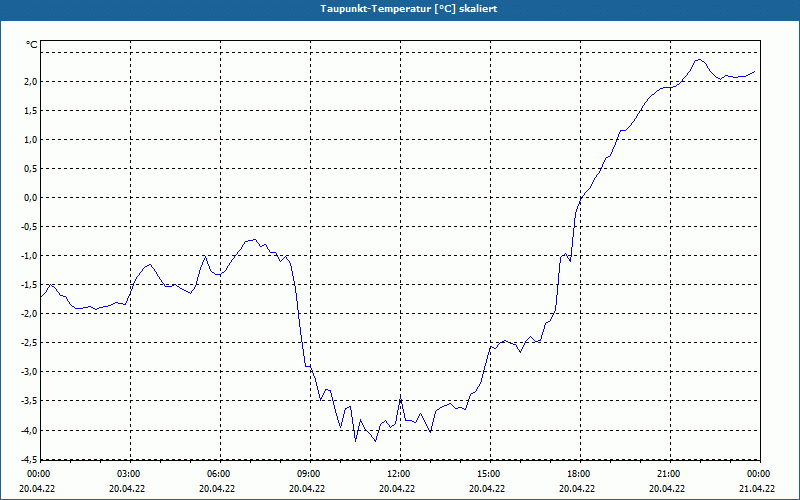
Task: Click the title 'Taupunkt-Temperatur [°C] skaliert'
Action: click(x=409, y=9)
